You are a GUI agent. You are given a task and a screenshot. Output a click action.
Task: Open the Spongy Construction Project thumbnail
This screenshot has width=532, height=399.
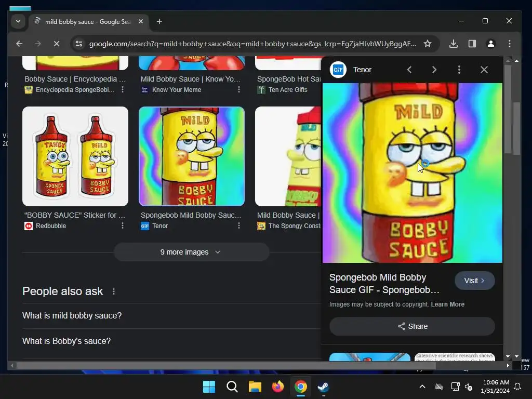(x=288, y=156)
